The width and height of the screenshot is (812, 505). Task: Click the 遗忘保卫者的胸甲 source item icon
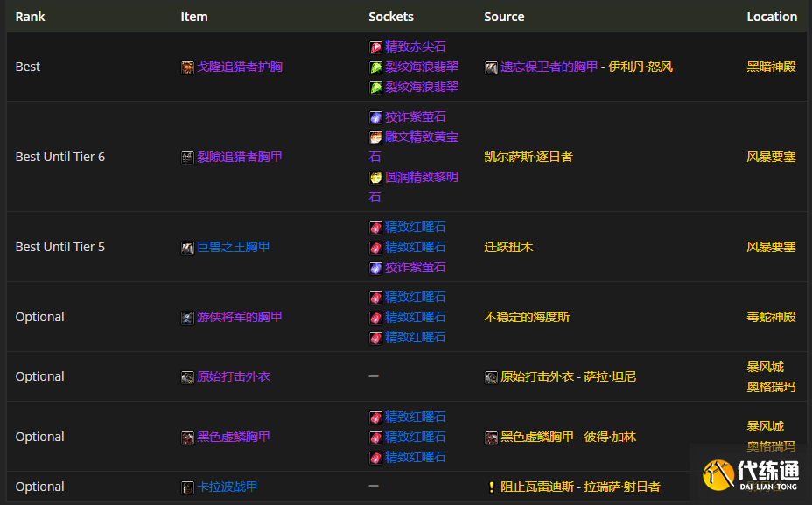(x=492, y=66)
